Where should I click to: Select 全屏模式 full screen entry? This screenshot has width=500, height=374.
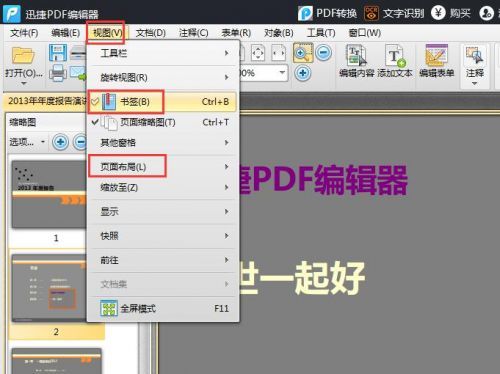(x=163, y=308)
